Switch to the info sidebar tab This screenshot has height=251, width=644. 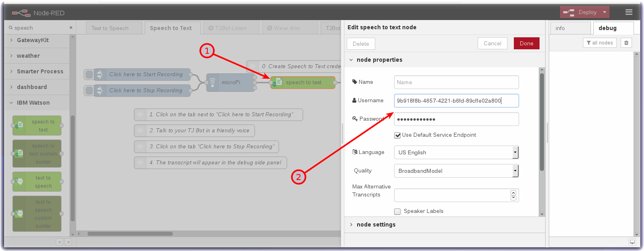pyautogui.click(x=570, y=28)
